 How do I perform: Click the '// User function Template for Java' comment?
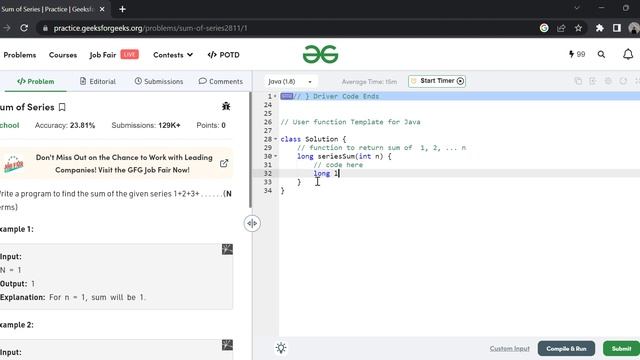tap(350, 122)
